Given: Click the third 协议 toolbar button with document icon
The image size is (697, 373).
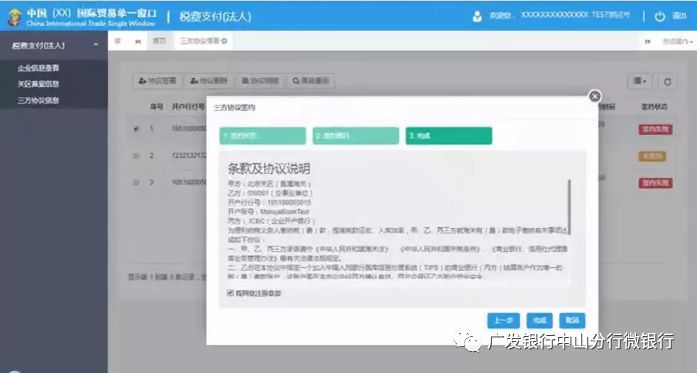Looking at the screenshot, I should 260,81.
